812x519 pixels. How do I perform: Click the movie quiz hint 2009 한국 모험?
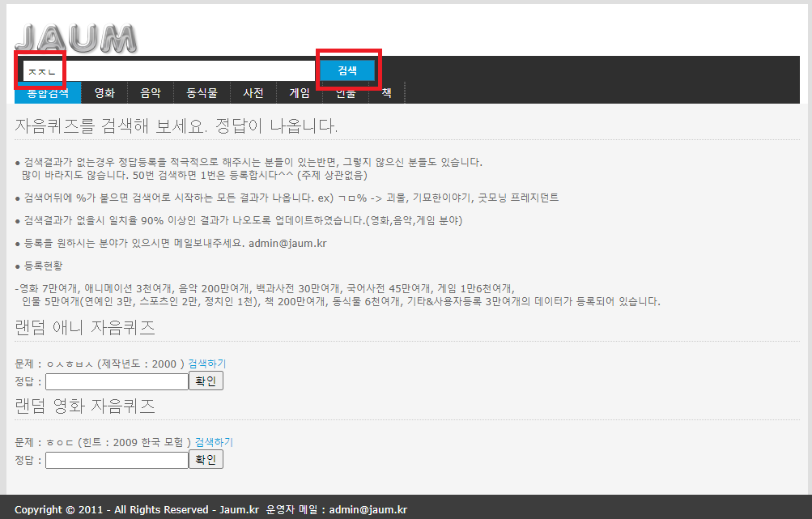tap(148, 442)
